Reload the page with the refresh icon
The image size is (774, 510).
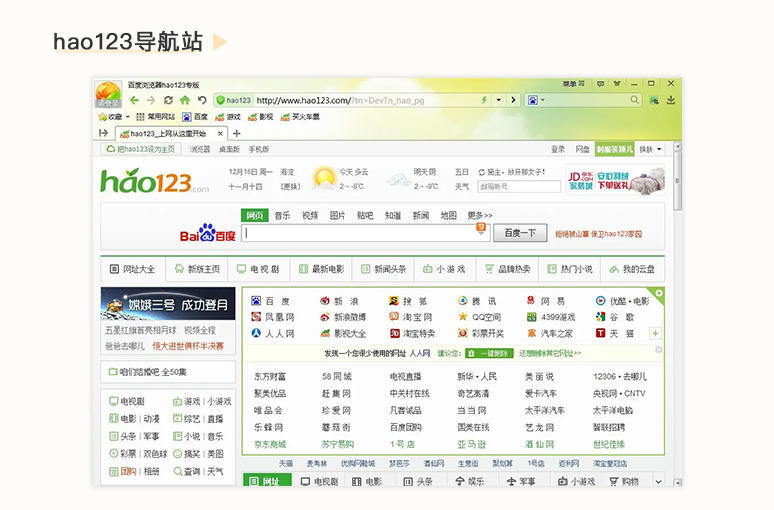168,100
